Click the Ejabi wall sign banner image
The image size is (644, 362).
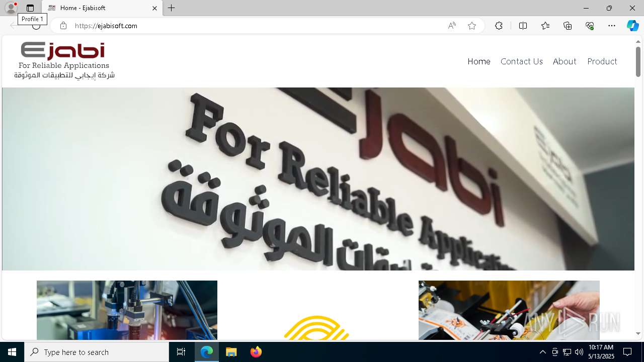[318, 179]
